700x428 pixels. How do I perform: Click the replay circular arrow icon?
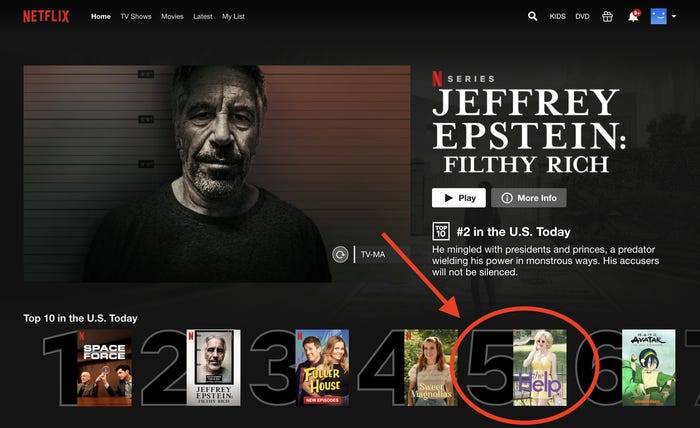click(x=340, y=254)
